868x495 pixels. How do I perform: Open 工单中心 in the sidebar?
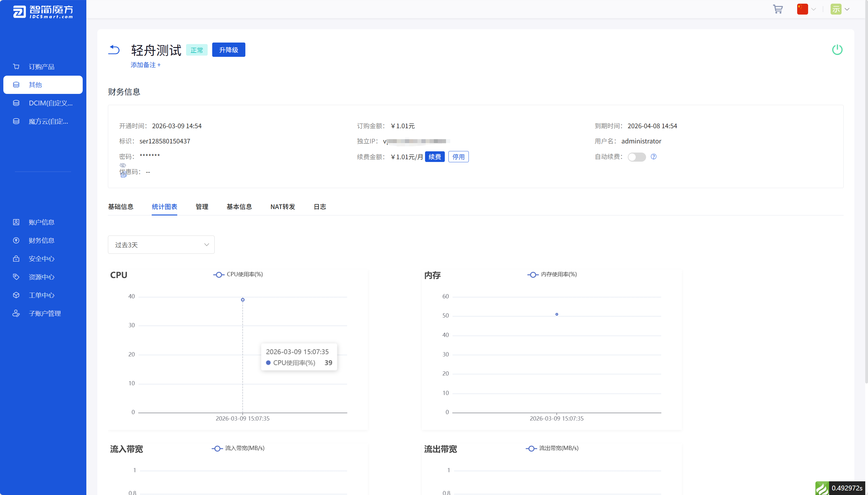click(41, 295)
